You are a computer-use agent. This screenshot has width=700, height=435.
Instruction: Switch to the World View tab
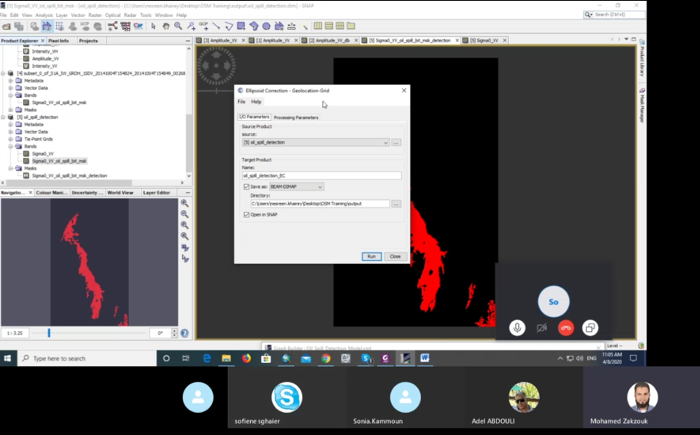(x=120, y=192)
